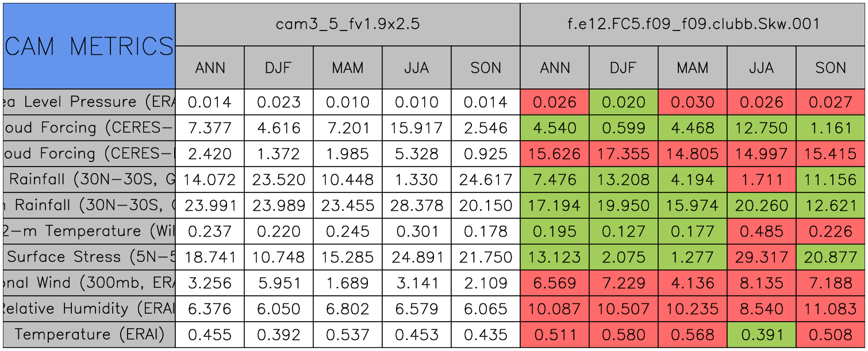Image resolution: width=868 pixels, height=351 pixels.
Task: Click the green cell showing 0.391
Action: (x=761, y=334)
